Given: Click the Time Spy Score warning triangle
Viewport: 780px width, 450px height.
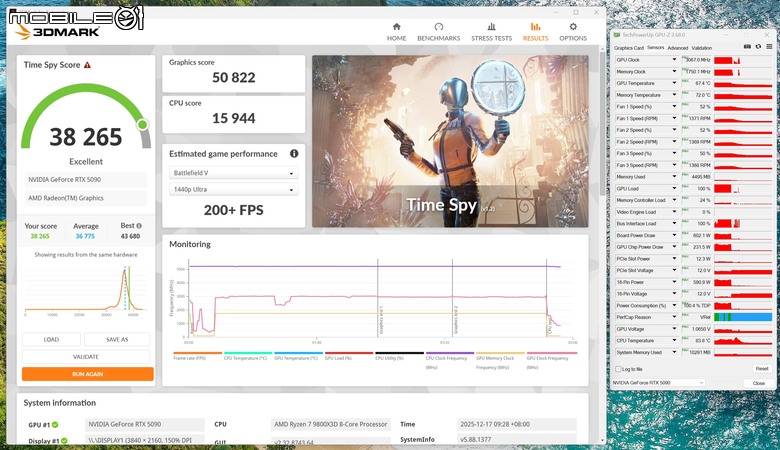Looking at the screenshot, I should [x=88, y=65].
